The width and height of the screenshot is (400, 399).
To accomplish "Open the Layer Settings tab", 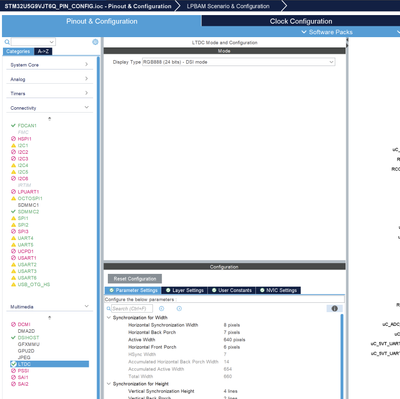I will point(185,290).
